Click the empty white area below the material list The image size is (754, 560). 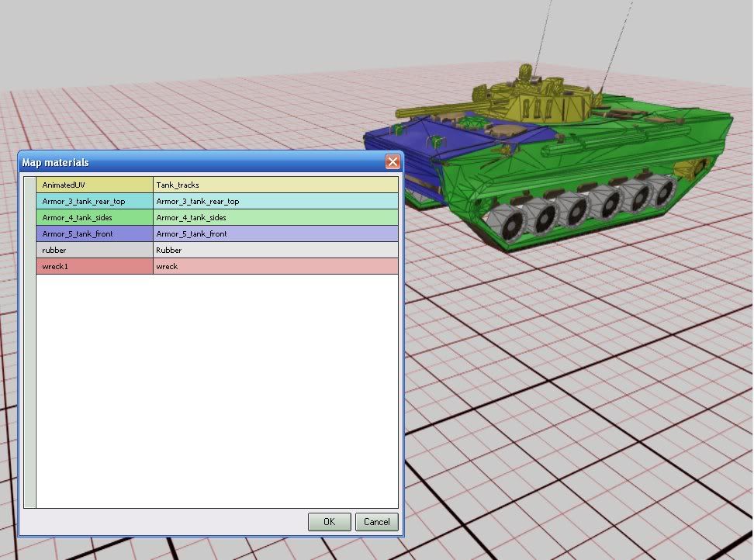point(217,388)
